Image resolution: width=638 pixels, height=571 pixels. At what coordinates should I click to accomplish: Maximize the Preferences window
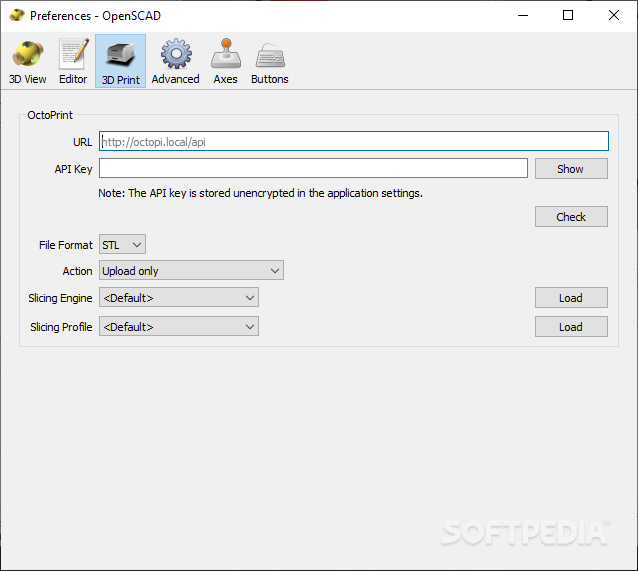pos(568,15)
